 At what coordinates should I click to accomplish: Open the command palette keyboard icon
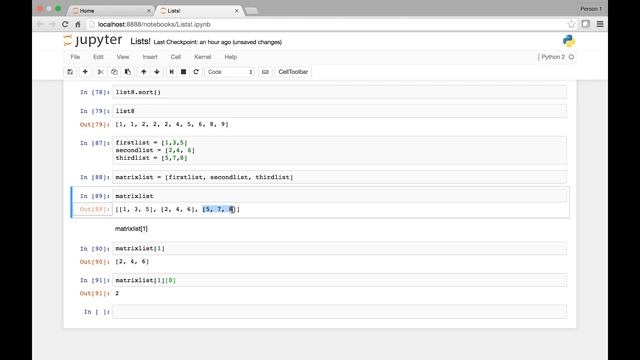point(265,72)
